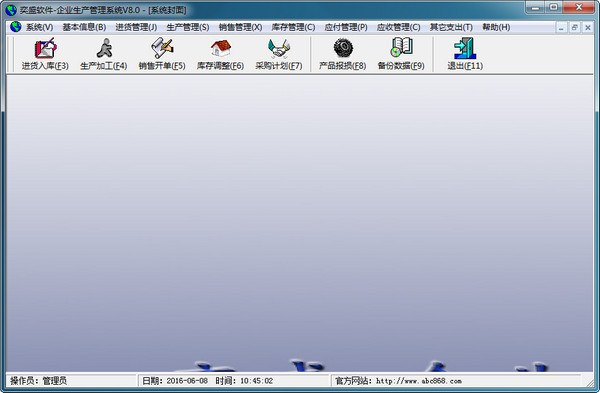Open the 其它支出(T) menu
The image size is (600, 393).
pyautogui.click(x=451, y=27)
